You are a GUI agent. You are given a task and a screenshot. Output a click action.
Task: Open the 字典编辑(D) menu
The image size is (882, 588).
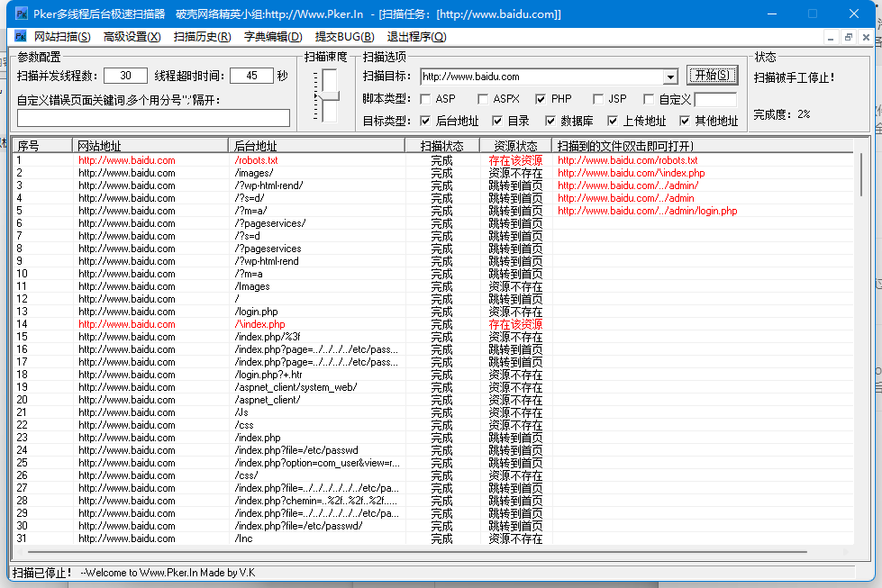(273, 37)
